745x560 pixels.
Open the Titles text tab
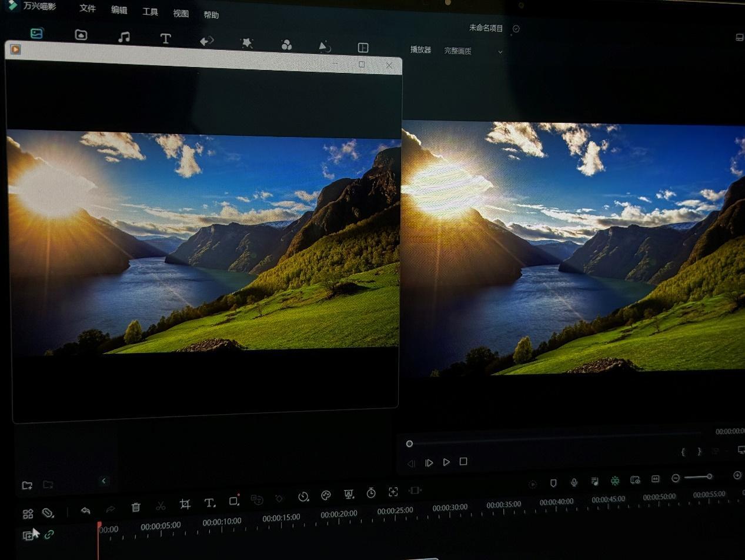pyautogui.click(x=165, y=39)
